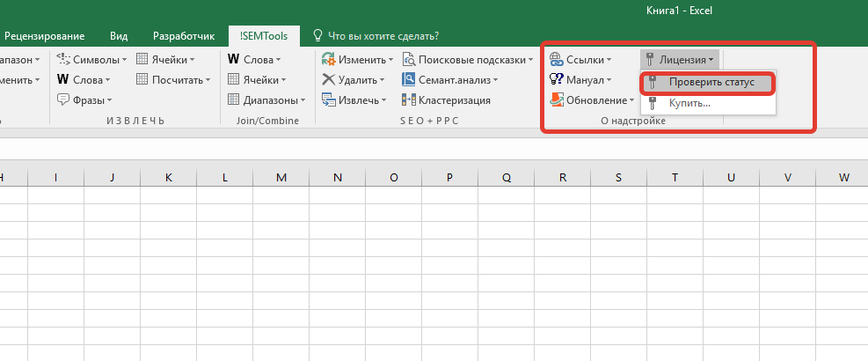This screenshot has height=361, width=868.
Task: Select column J header
Action: point(113,178)
